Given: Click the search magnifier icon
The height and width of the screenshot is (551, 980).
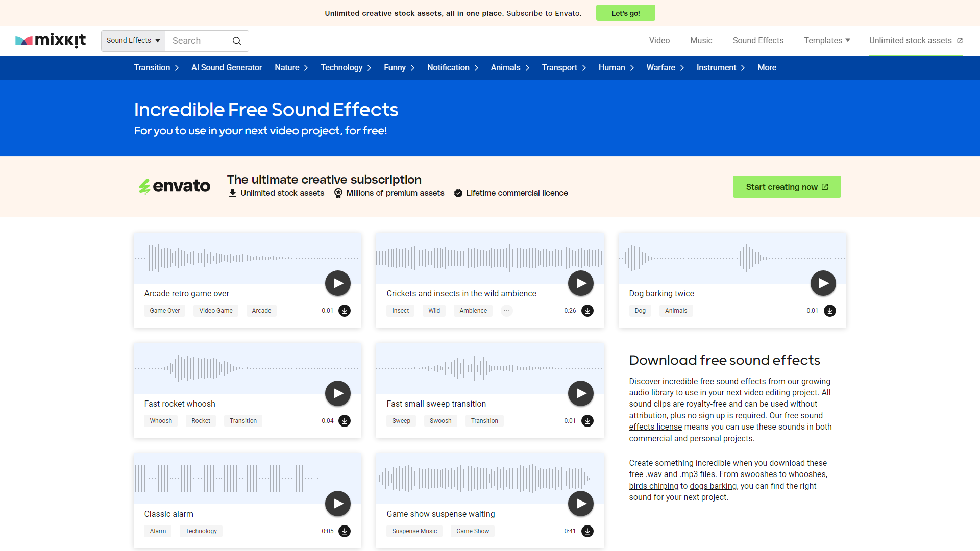Looking at the screenshot, I should click(x=237, y=41).
